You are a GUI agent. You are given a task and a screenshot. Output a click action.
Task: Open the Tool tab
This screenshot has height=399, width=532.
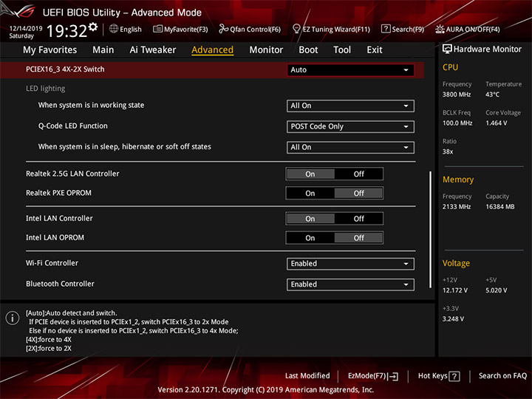pyautogui.click(x=342, y=50)
